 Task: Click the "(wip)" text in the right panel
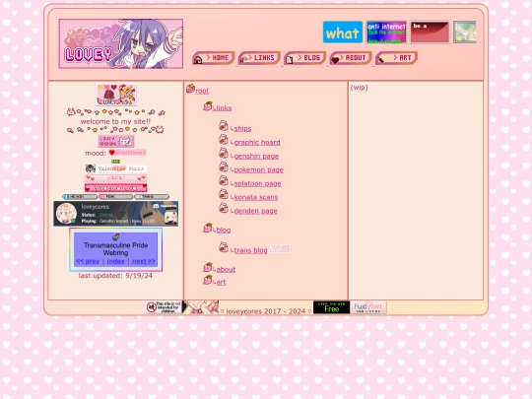coord(359,88)
